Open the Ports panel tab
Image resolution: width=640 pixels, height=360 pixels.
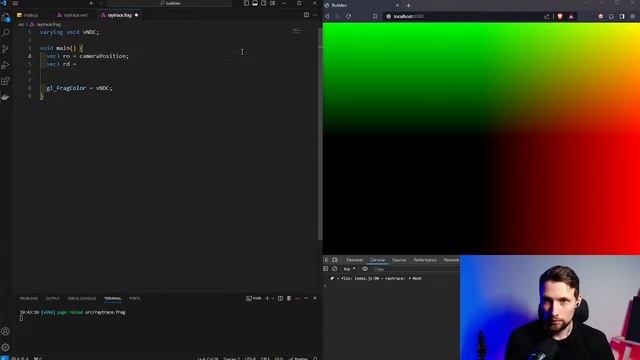[x=134, y=298]
